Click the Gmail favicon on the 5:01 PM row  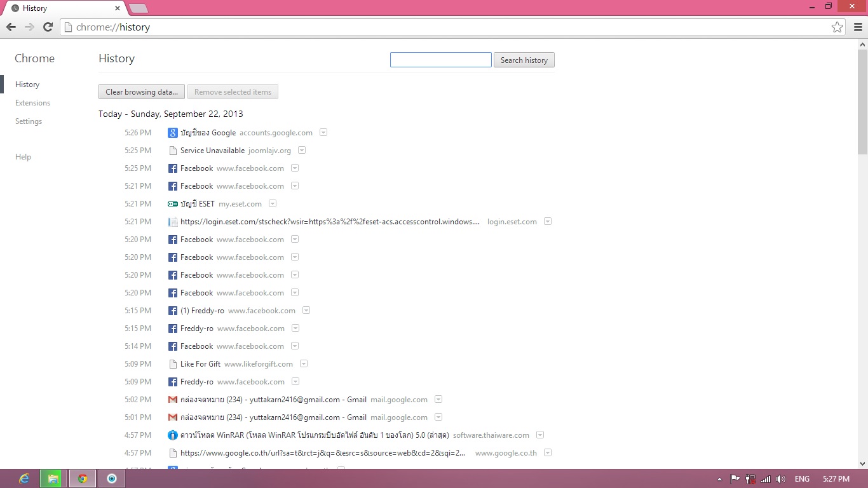pos(172,417)
